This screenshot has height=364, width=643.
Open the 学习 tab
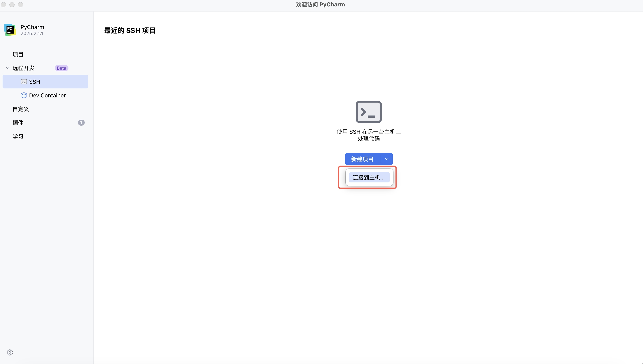18,136
